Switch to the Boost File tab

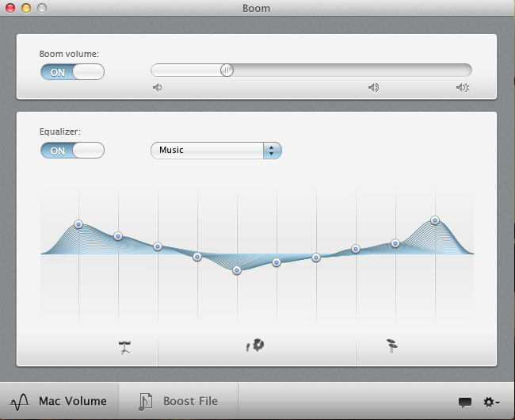(x=178, y=401)
